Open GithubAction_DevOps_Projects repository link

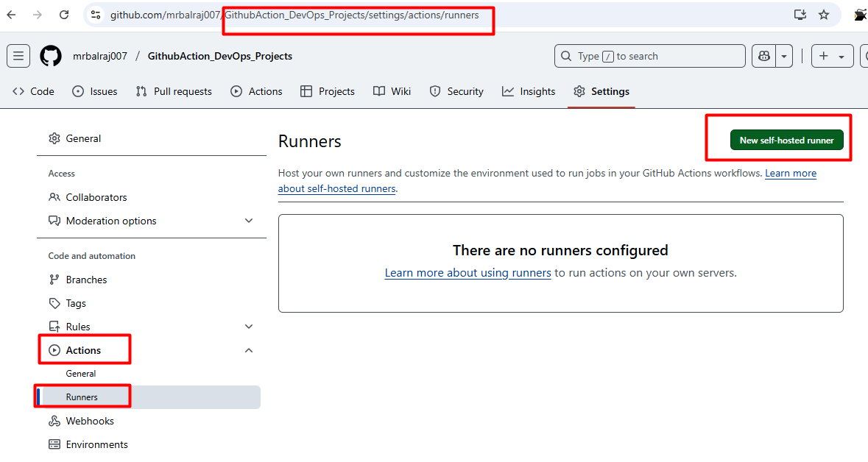220,56
